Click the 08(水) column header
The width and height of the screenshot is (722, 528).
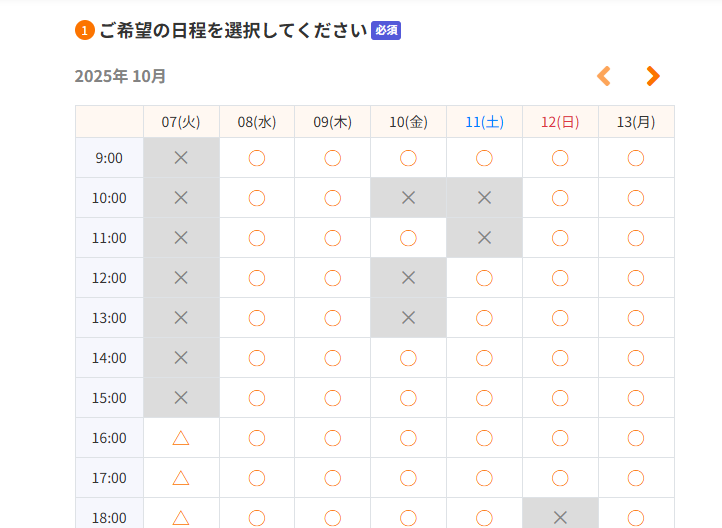257,122
